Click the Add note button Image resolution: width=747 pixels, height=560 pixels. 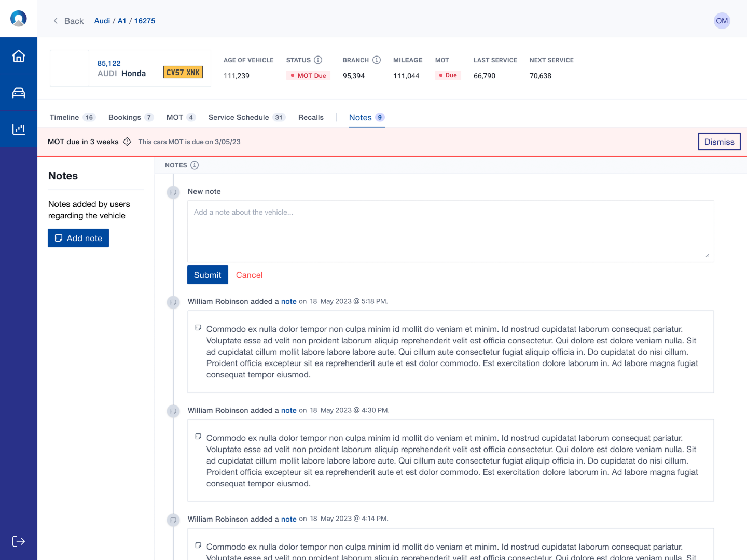coord(78,238)
